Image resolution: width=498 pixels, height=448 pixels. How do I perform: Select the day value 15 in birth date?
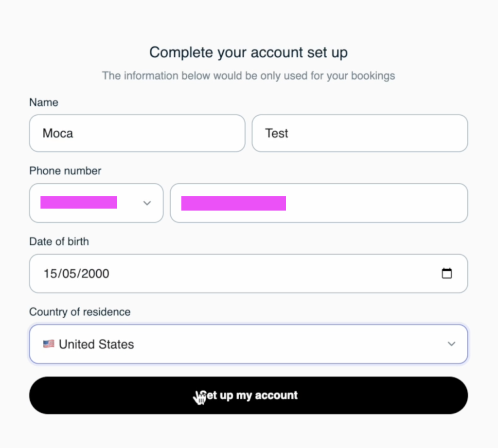(x=50, y=274)
